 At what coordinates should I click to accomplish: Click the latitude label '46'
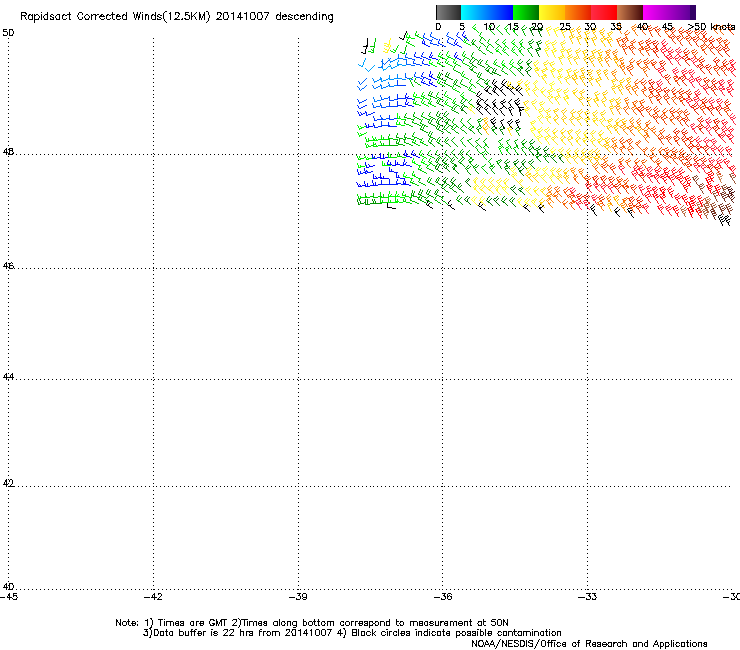[8, 266]
